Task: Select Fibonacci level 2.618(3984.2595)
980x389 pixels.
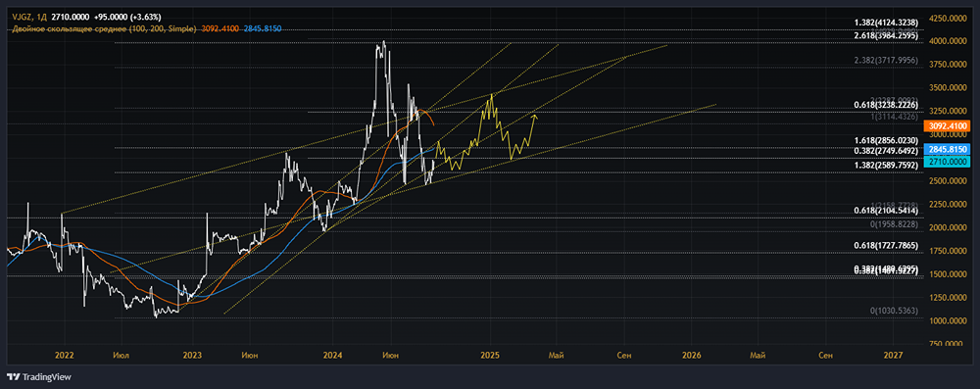Action: click(886, 36)
